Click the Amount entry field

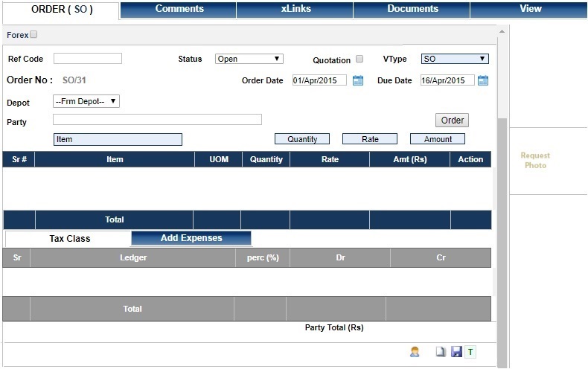click(438, 139)
